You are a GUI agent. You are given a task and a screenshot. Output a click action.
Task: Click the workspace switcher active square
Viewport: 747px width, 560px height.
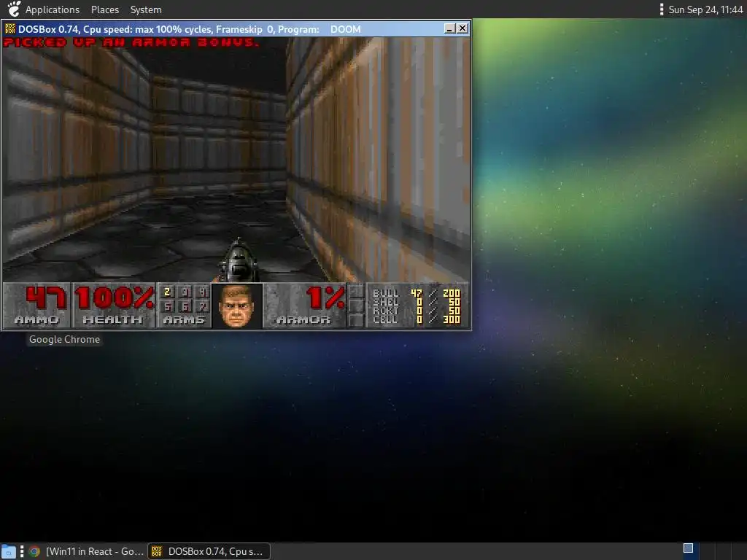(688, 548)
